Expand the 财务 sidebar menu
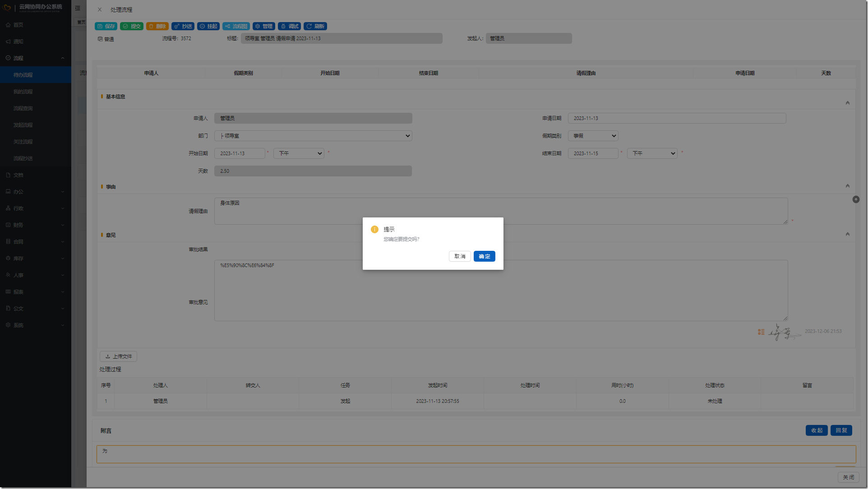Screen dimensions: 868x489 [36, 225]
